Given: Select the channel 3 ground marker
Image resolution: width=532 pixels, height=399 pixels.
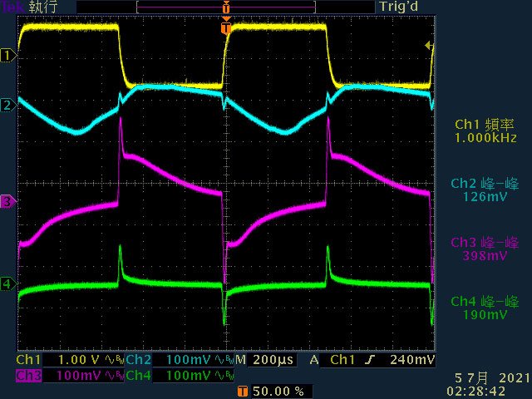Looking at the screenshot, I should tap(7, 201).
